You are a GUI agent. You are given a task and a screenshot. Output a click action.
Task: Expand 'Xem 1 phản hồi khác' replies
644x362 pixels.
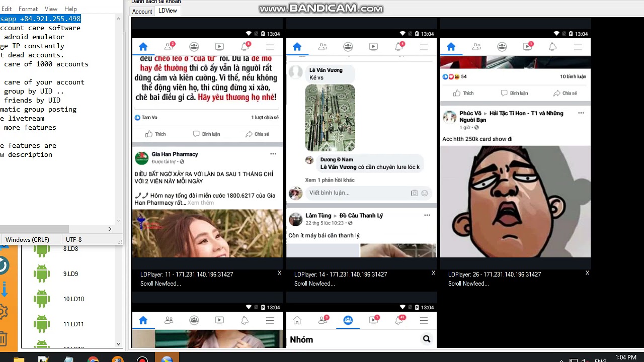pos(330,180)
